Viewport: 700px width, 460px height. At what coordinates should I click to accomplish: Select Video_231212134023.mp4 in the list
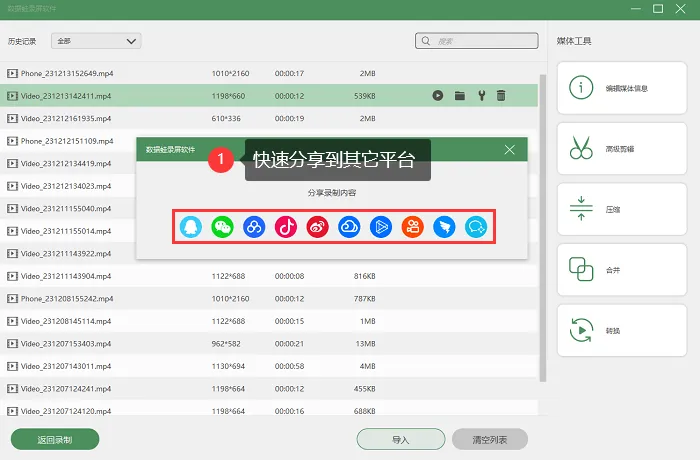(x=66, y=186)
